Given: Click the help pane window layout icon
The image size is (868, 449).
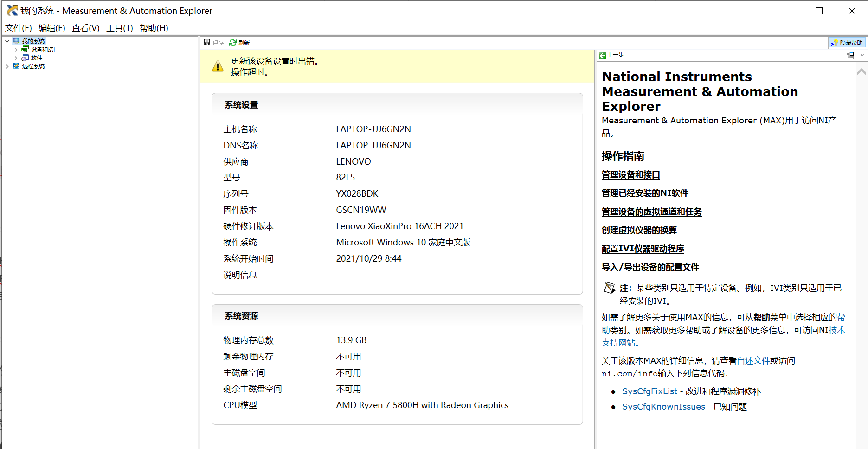Looking at the screenshot, I should pos(850,56).
